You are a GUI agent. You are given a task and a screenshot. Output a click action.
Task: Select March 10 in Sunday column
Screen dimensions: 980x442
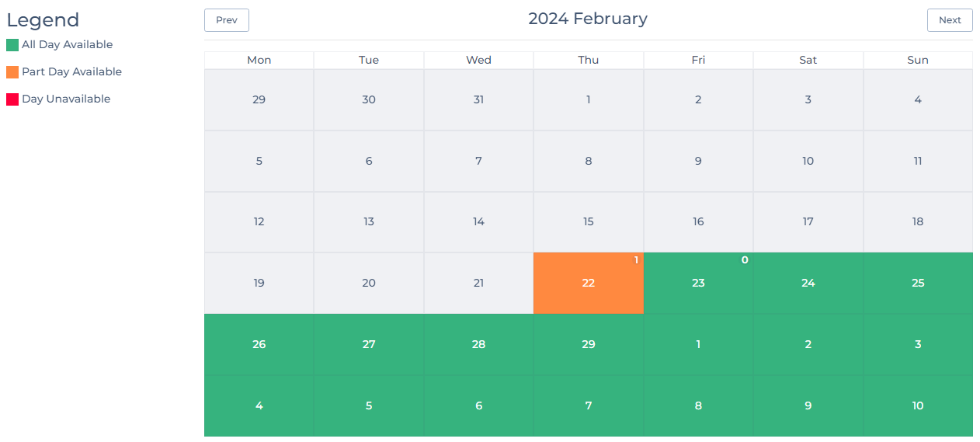pyautogui.click(x=918, y=406)
